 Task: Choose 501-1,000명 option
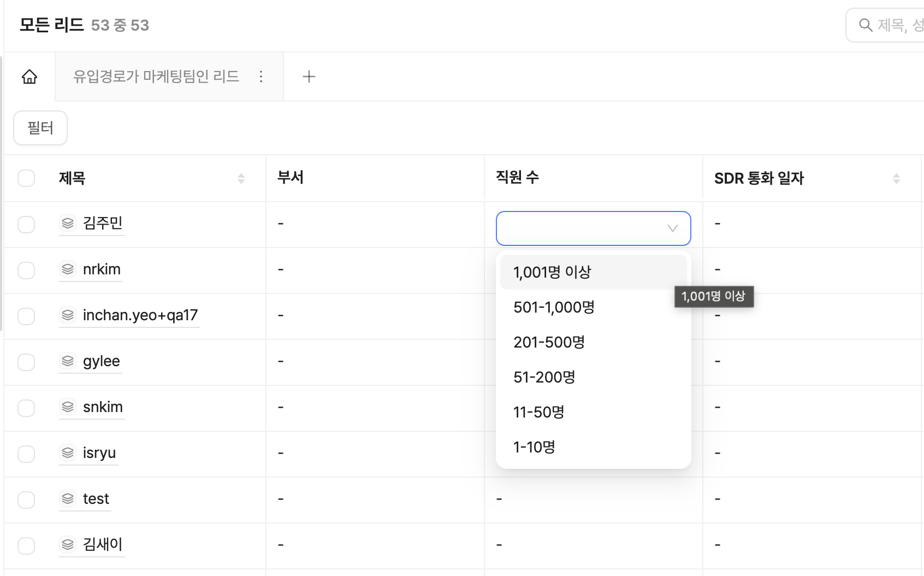pos(594,307)
